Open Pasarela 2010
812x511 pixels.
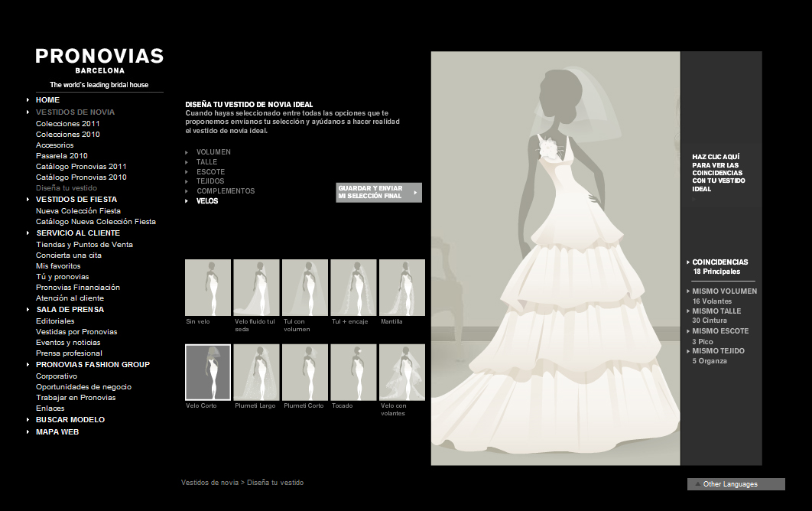click(x=62, y=155)
